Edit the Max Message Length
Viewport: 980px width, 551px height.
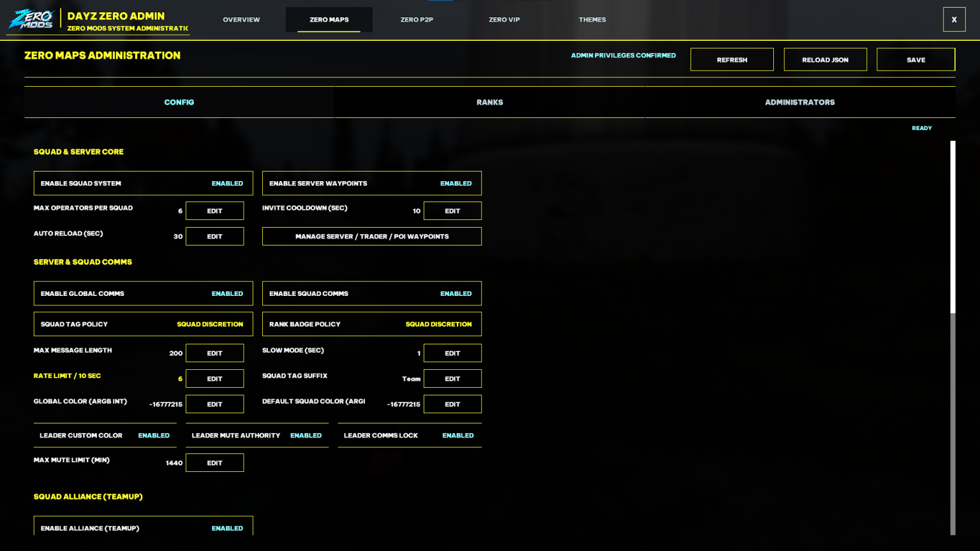214,353
